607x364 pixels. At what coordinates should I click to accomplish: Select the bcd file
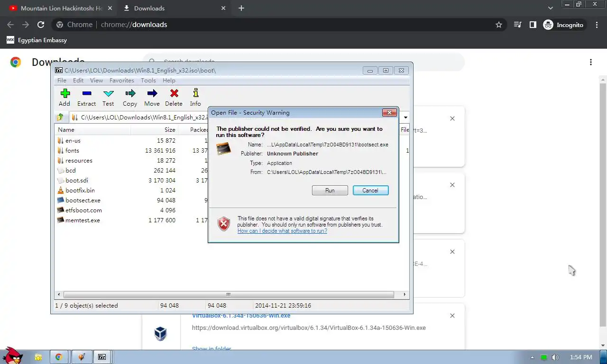pos(66,170)
